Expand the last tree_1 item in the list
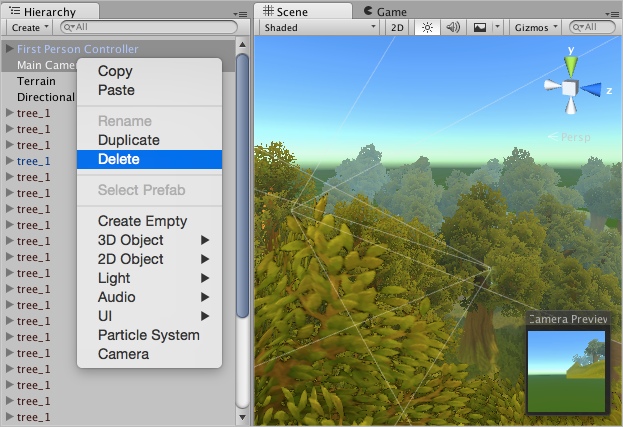This screenshot has width=623, height=427. (10, 417)
